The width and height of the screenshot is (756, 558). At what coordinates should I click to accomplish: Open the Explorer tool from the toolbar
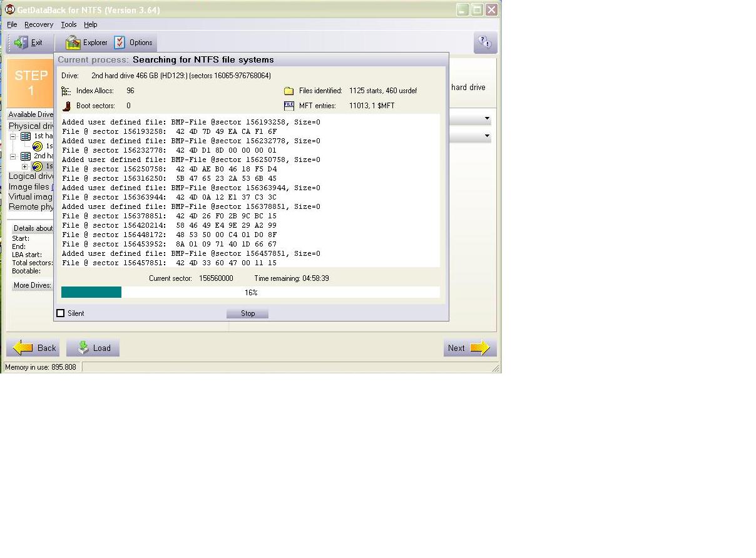(86, 43)
